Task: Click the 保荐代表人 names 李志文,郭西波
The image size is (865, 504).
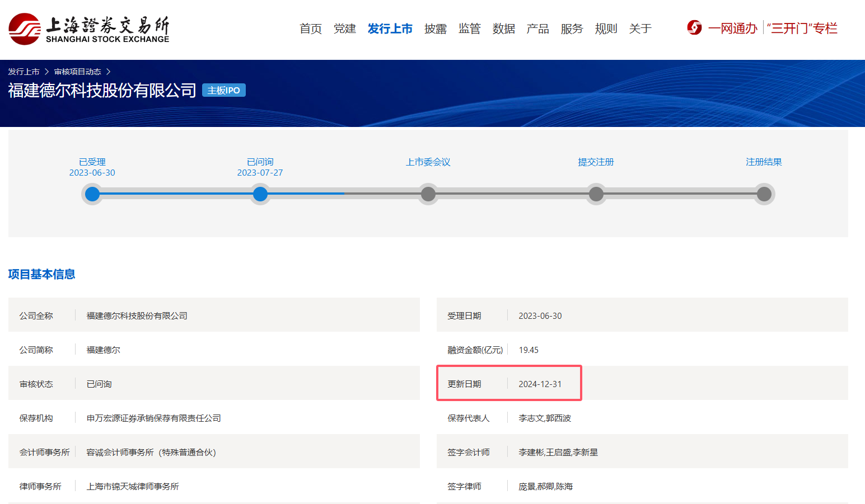Action: (545, 418)
